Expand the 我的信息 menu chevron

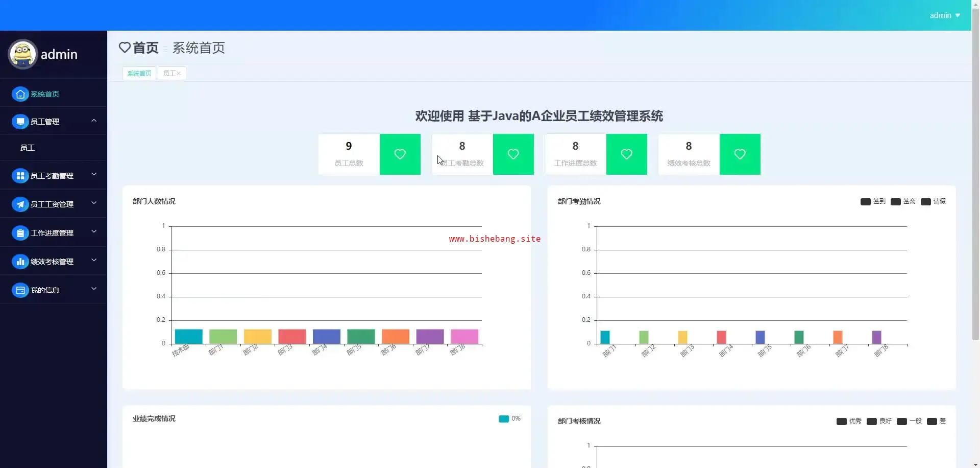coord(94,289)
